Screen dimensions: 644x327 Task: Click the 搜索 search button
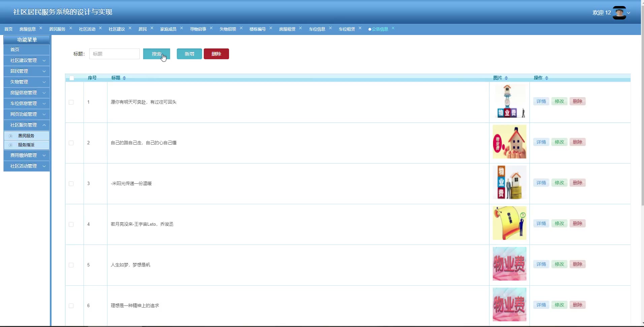pos(156,54)
